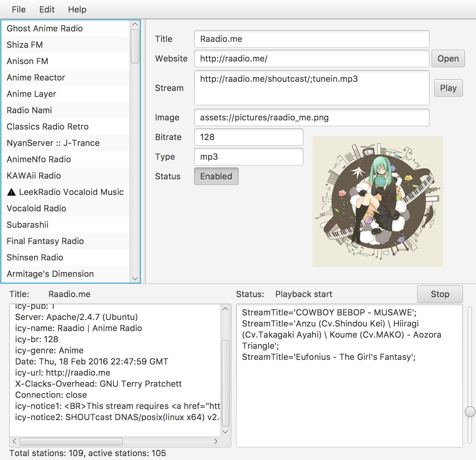Adjust the volume slider knob
This screenshot has width=476, height=460.
point(470,412)
